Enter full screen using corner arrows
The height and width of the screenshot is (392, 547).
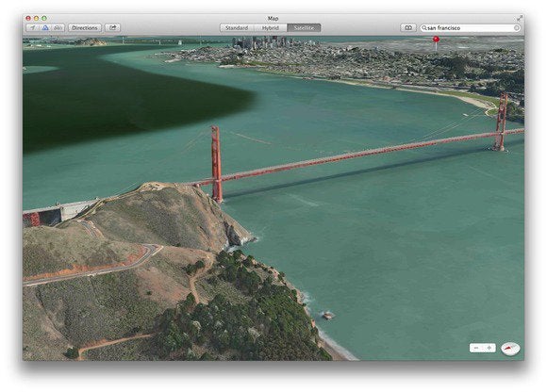pyautogui.click(x=520, y=18)
